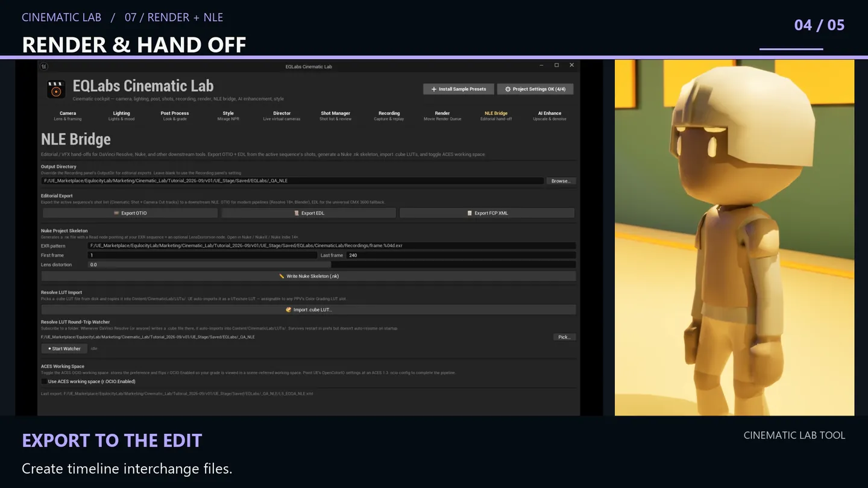Image resolution: width=868 pixels, height=488 pixels.
Task: Click the Import .cube LUT button
Action: (309, 310)
